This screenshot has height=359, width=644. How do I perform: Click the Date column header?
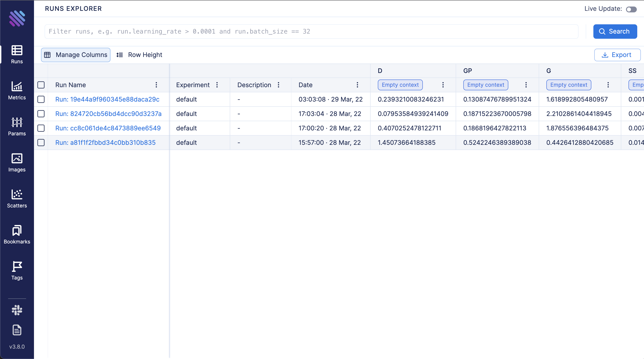point(306,85)
